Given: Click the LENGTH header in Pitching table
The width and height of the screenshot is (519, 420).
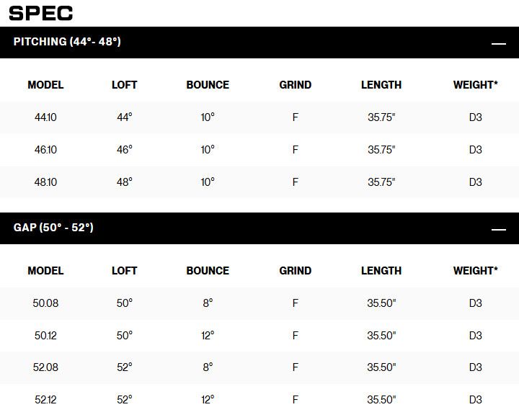Looking at the screenshot, I should point(381,85).
